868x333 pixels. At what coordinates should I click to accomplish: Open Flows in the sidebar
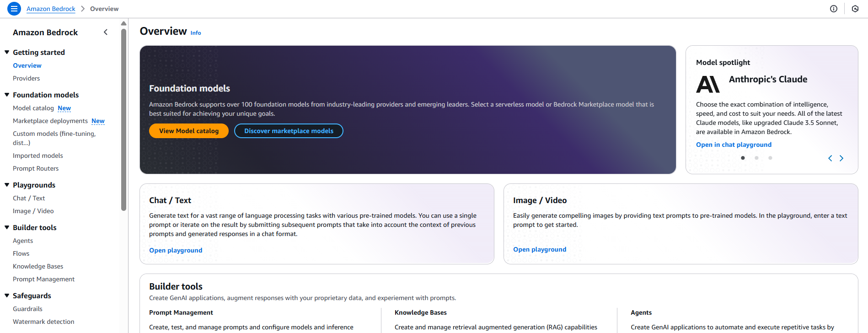[21, 253]
